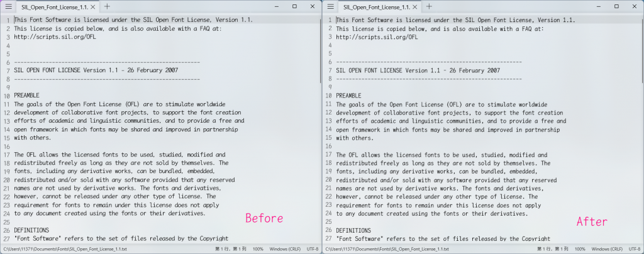The height and width of the screenshot is (254, 644).
Task: Click Windows (CRLF) in right status bar
Action: click(x=607, y=249)
